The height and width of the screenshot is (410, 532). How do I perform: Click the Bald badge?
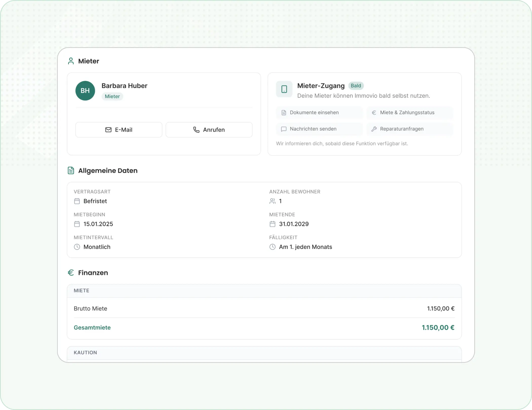356,86
